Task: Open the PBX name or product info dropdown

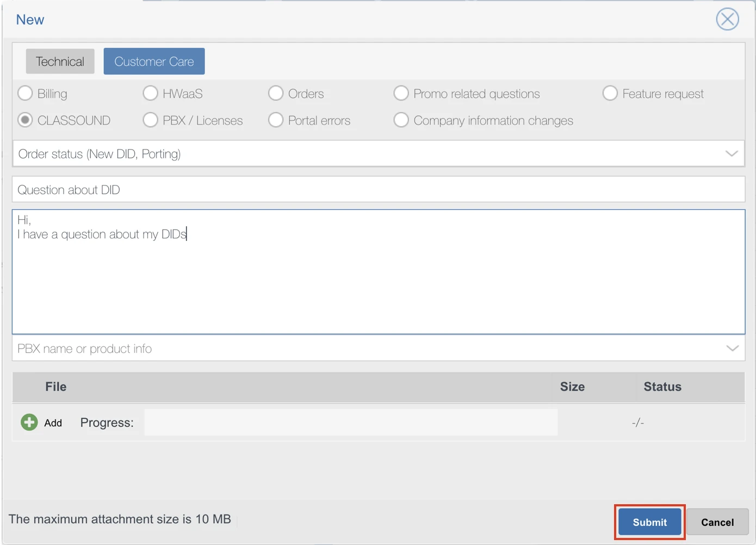Action: pos(732,349)
